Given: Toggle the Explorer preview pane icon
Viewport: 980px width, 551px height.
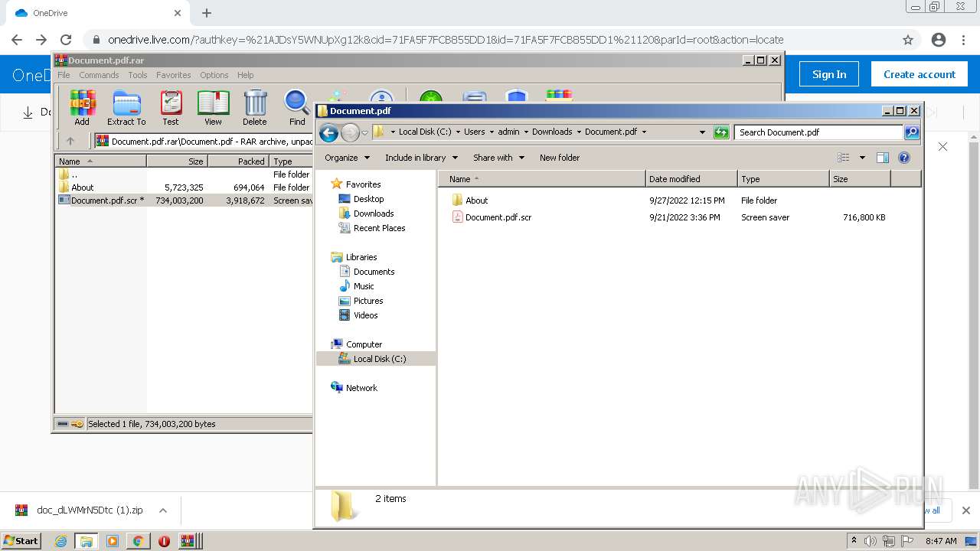Looking at the screenshot, I should point(883,158).
